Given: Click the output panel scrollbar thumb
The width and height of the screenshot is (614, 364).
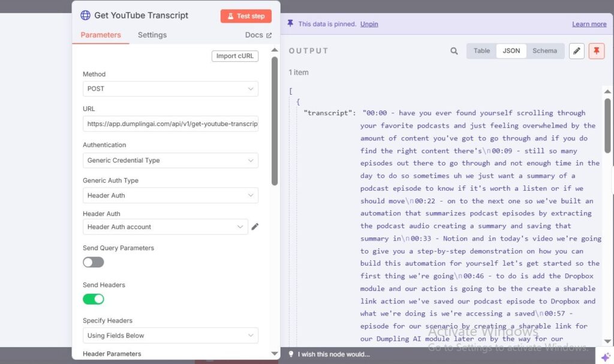Looking at the screenshot, I should [x=607, y=125].
